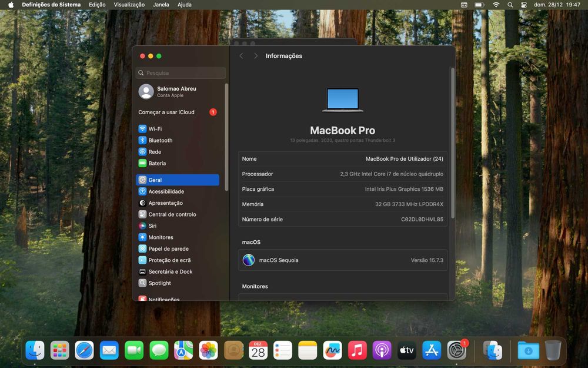This screenshot has height=368, width=588.
Task: Click the content pane scrollbar
Action: pyautogui.click(x=453, y=142)
